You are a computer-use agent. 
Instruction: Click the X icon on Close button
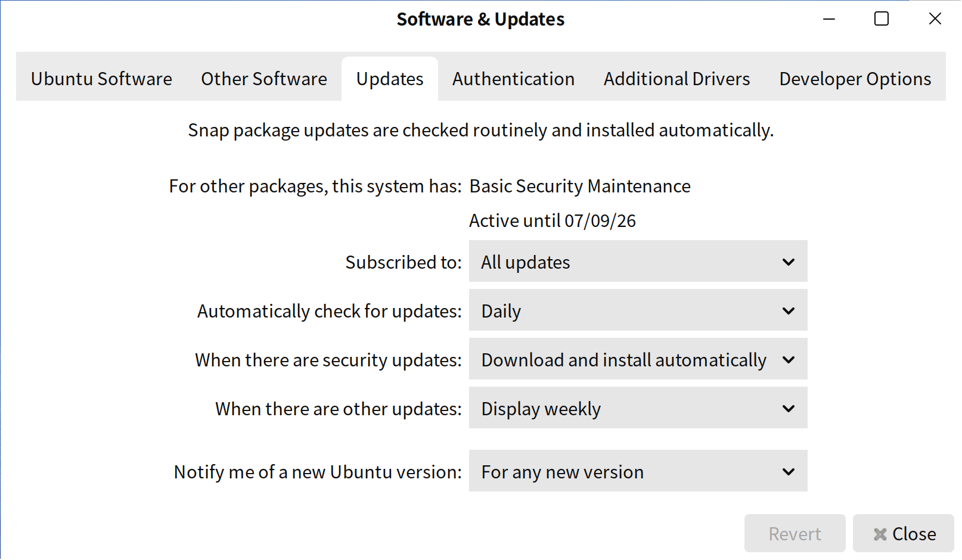coord(880,534)
